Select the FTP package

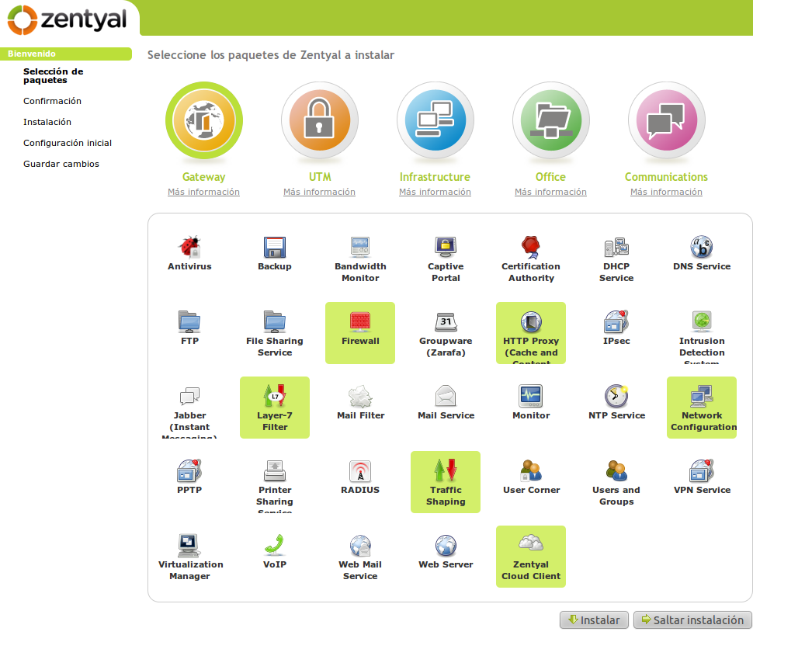pyautogui.click(x=189, y=332)
